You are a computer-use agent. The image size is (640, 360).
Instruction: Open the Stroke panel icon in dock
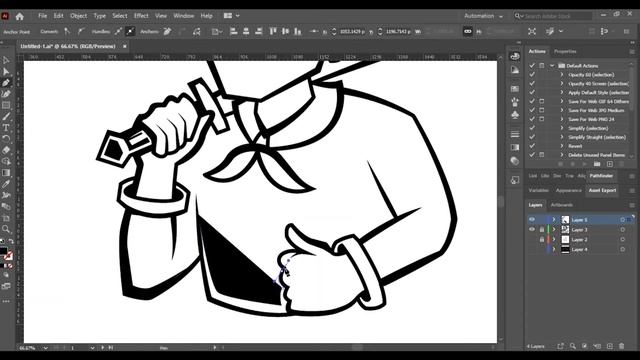[515, 134]
